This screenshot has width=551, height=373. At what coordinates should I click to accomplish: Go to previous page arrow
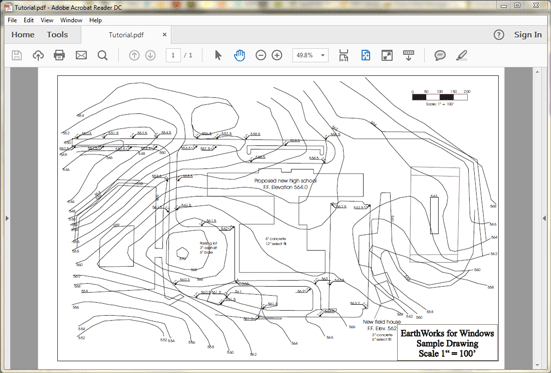coord(134,55)
